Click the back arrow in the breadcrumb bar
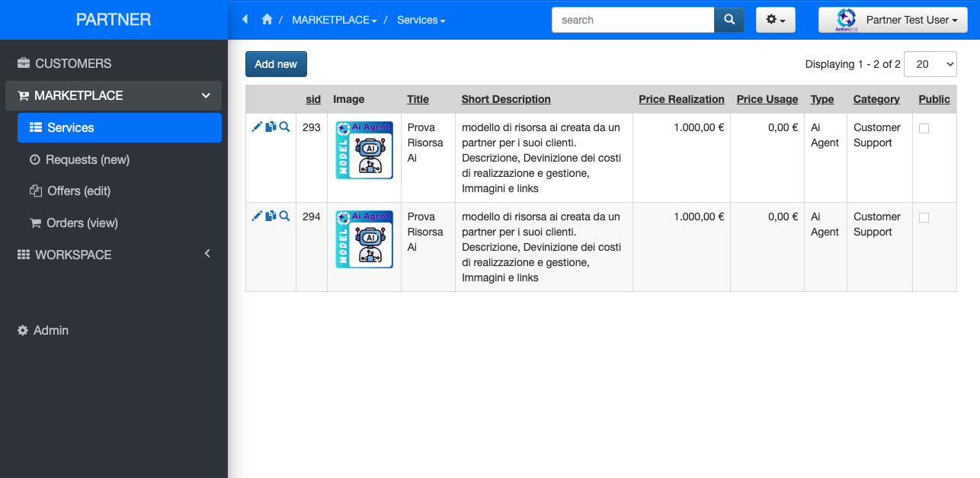980x478 pixels. click(x=245, y=20)
